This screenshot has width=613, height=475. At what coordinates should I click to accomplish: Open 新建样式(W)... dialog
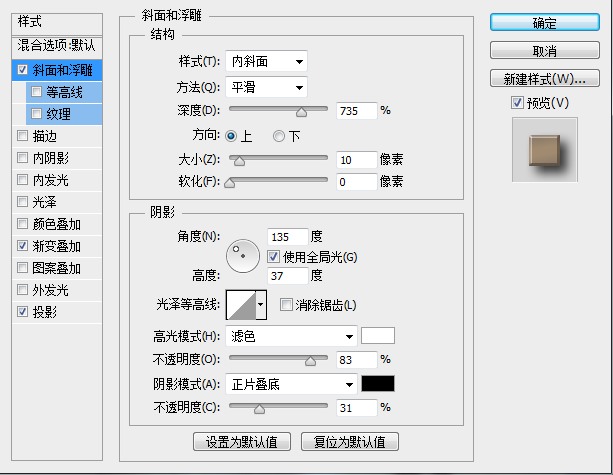(545, 78)
